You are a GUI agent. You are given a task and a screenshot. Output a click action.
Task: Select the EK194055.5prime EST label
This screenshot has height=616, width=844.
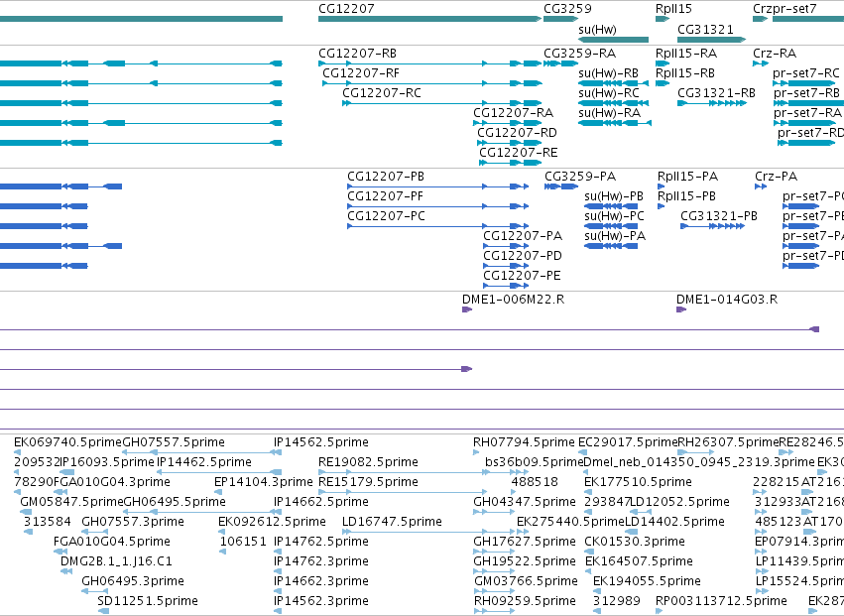(647, 581)
